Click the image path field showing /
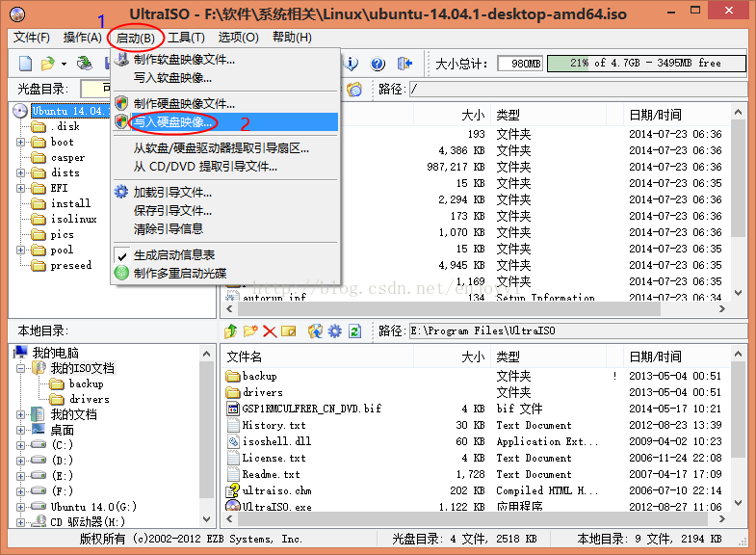 [578, 90]
